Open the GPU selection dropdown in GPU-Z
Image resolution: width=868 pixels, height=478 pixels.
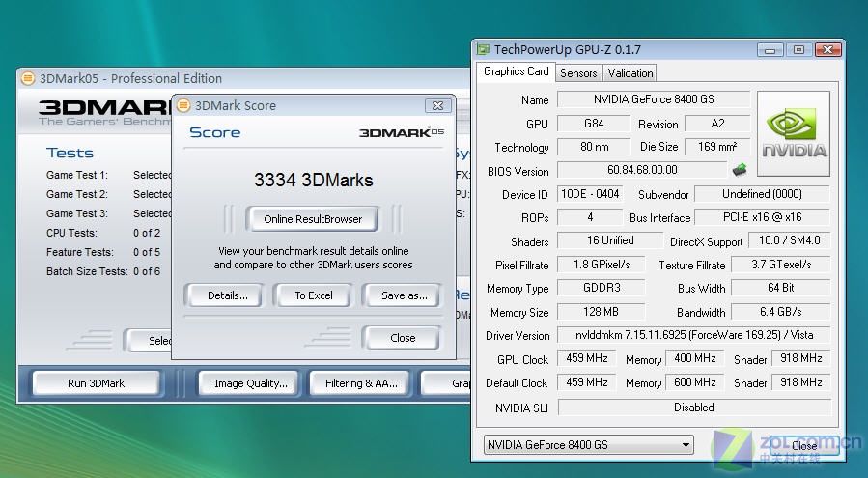[x=588, y=445]
